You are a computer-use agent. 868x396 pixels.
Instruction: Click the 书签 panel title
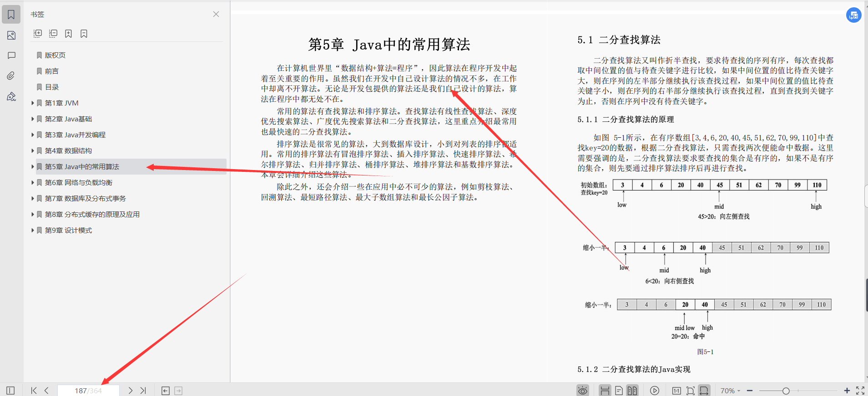[37, 14]
